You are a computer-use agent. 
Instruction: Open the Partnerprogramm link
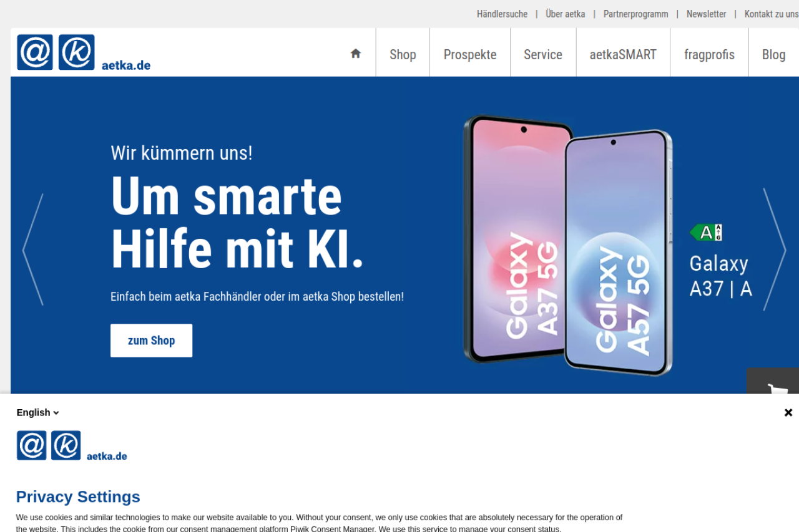click(635, 14)
